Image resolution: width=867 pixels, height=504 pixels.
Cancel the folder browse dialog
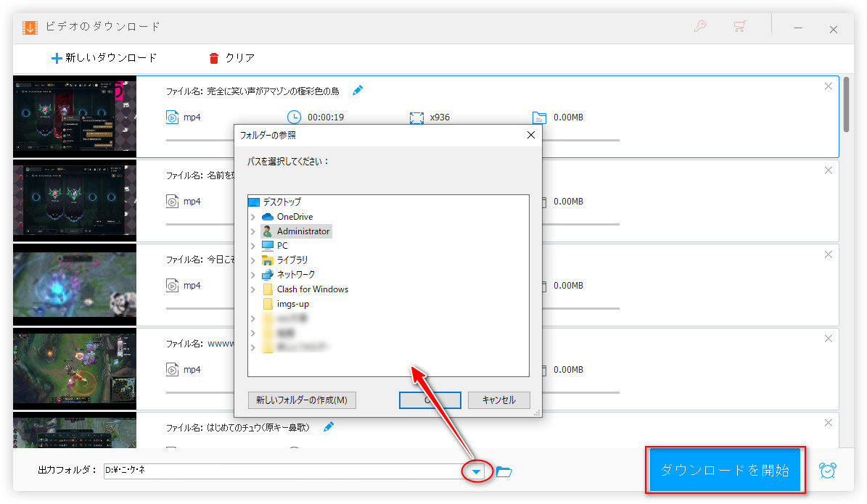coord(498,400)
